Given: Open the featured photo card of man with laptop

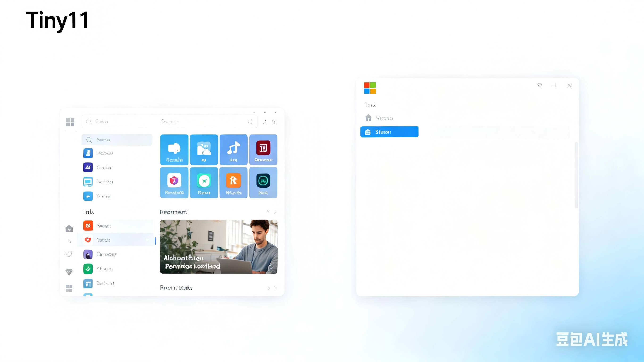Looking at the screenshot, I should [x=218, y=246].
